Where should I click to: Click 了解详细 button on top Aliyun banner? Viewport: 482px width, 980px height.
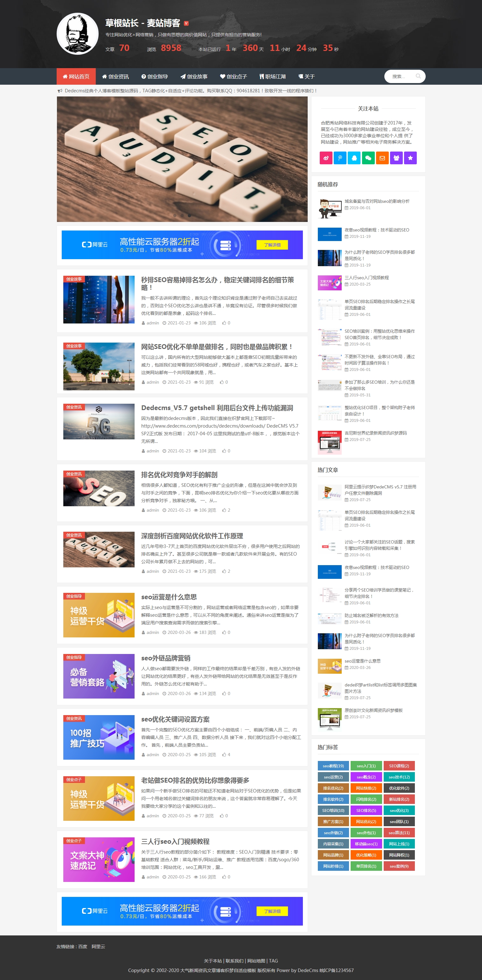tap(272, 245)
